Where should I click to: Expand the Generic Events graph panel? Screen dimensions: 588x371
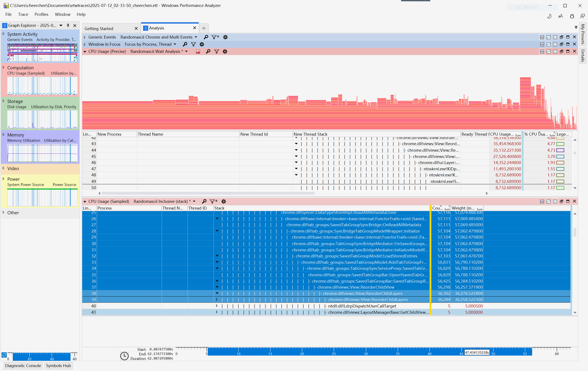click(85, 37)
